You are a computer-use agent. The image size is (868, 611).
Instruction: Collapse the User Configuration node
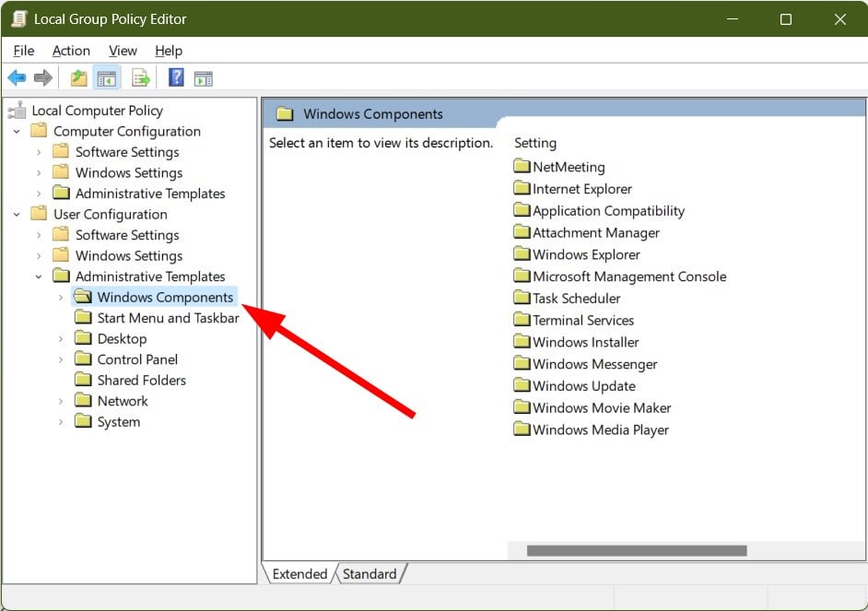coord(17,214)
